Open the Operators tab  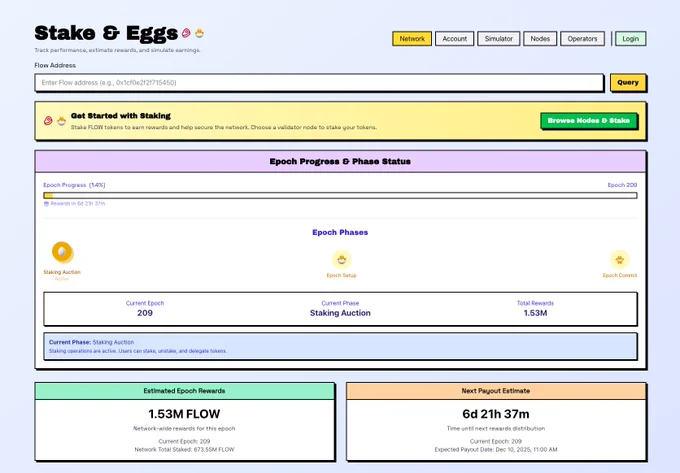click(582, 39)
